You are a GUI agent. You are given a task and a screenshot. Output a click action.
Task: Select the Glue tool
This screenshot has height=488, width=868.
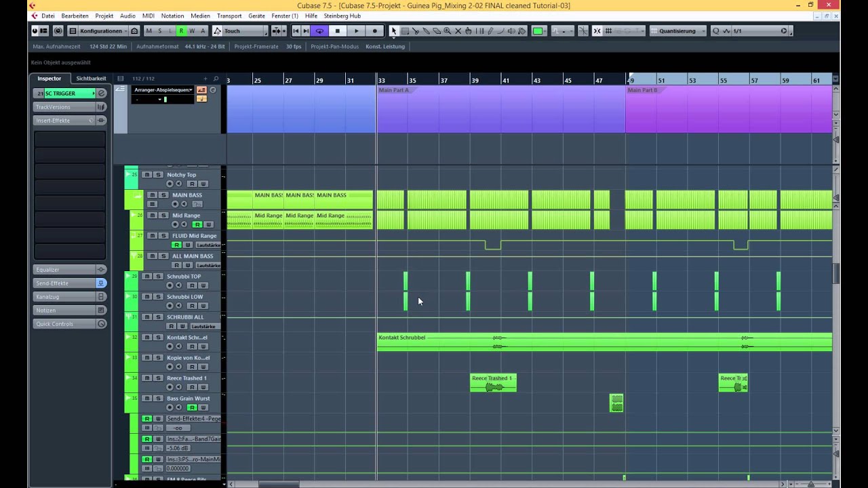(x=426, y=31)
